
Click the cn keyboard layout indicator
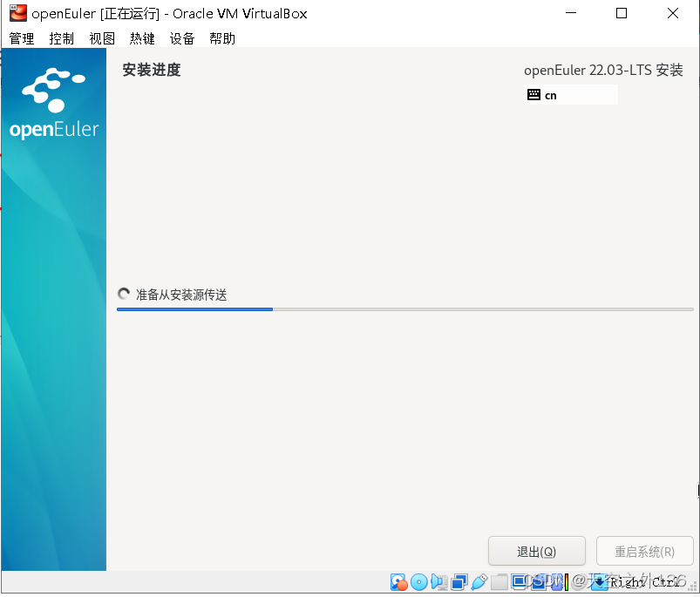pyautogui.click(x=570, y=95)
